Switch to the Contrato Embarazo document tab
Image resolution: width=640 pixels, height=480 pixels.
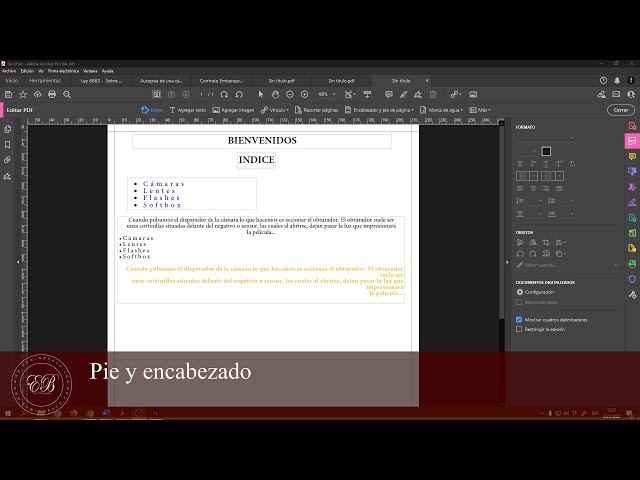(x=221, y=81)
